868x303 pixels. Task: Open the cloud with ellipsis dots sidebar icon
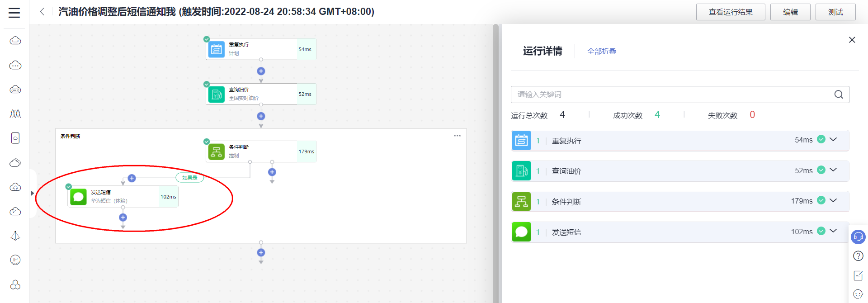15,65
